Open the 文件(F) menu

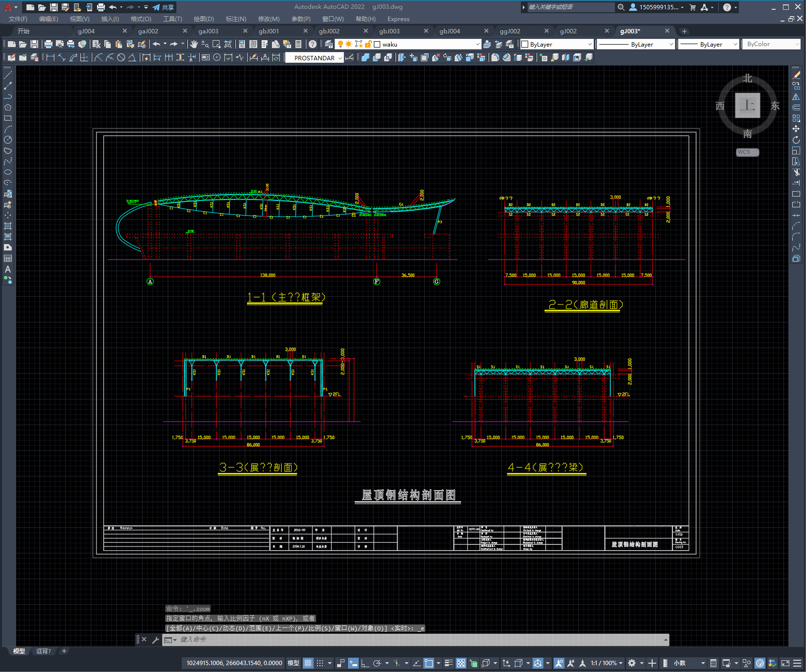[18, 19]
